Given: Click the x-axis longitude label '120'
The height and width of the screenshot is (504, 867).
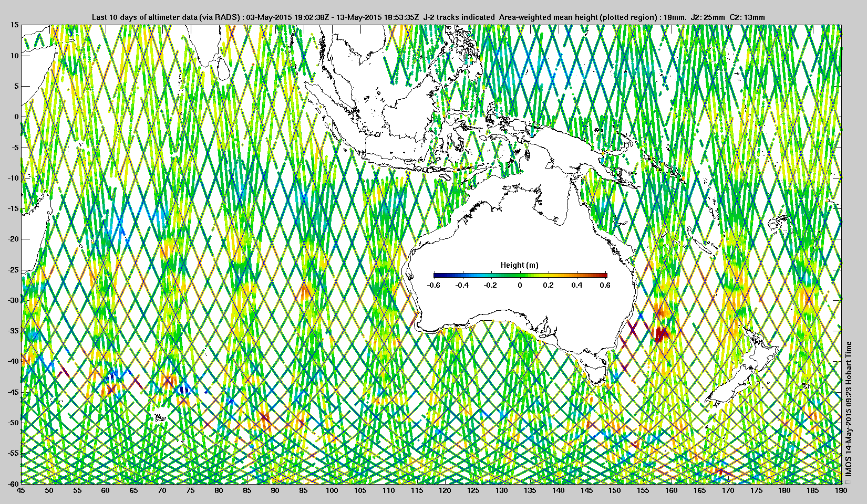Looking at the screenshot, I should (x=445, y=490).
